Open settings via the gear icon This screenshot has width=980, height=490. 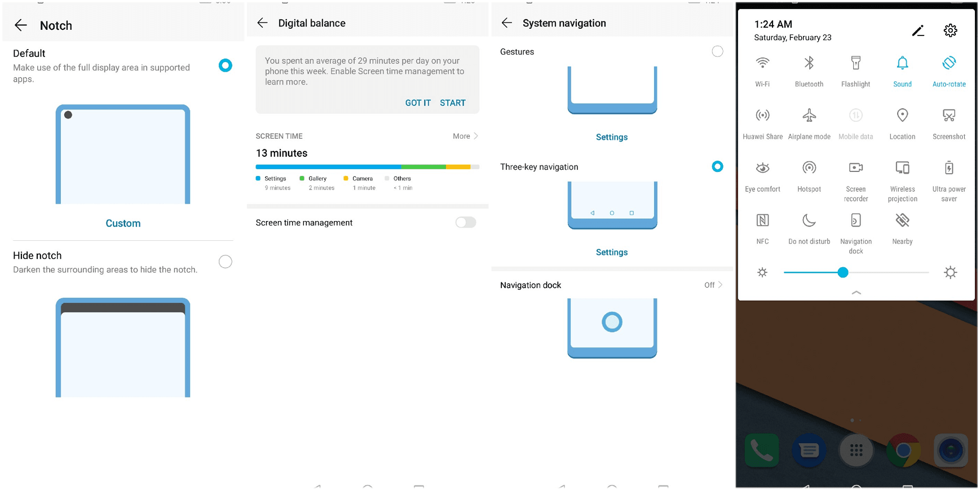(950, 30)
